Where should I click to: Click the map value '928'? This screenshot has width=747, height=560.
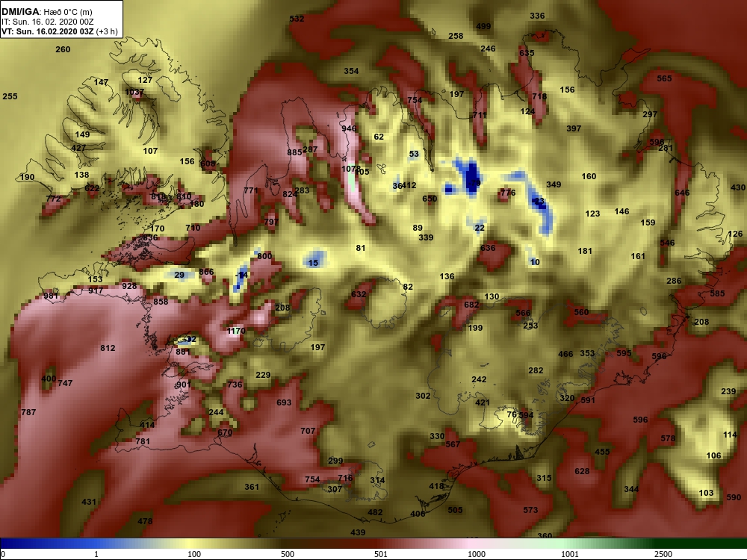[x=129, y=286]
